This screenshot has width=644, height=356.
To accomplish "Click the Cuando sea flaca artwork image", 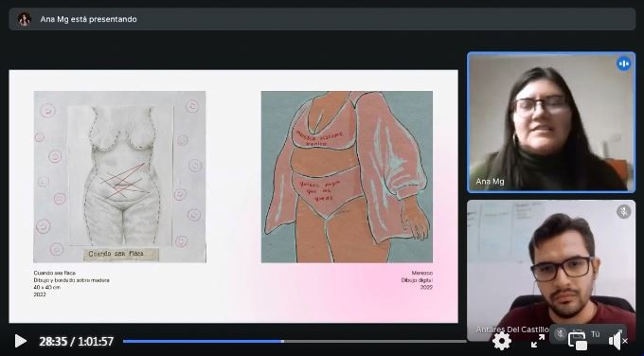I will (x=119, y=176).
